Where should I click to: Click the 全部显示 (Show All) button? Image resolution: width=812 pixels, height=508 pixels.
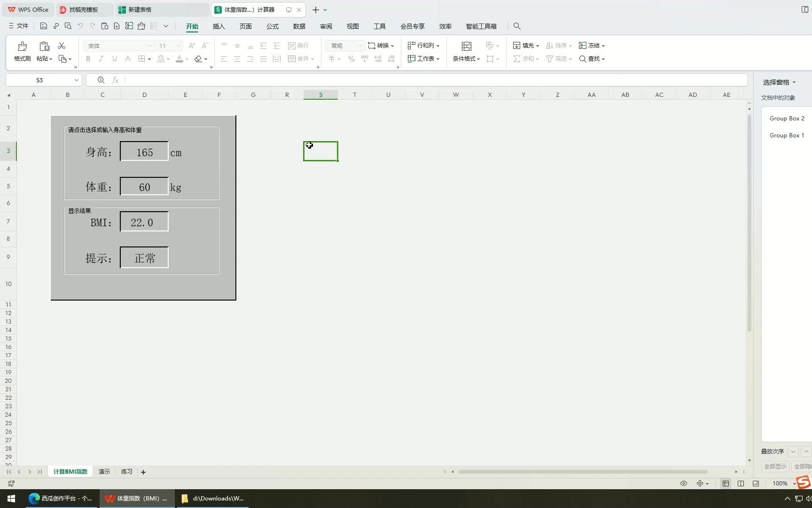[775, 467]
